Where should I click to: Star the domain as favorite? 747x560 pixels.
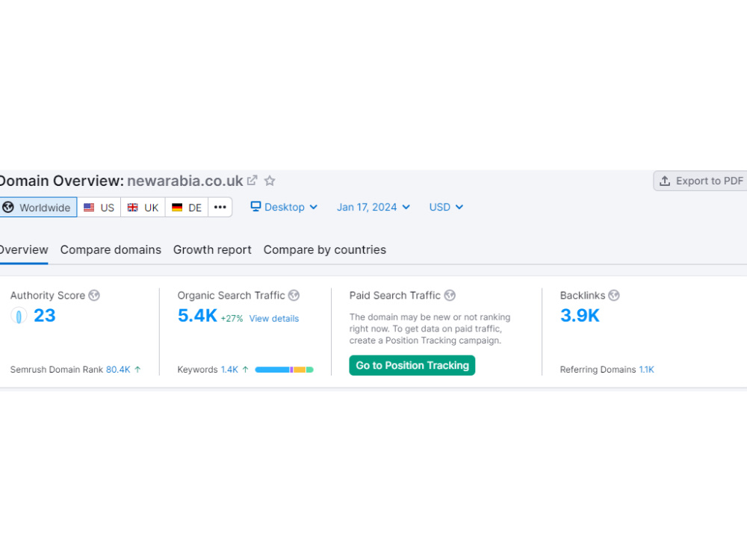[270, 181]
